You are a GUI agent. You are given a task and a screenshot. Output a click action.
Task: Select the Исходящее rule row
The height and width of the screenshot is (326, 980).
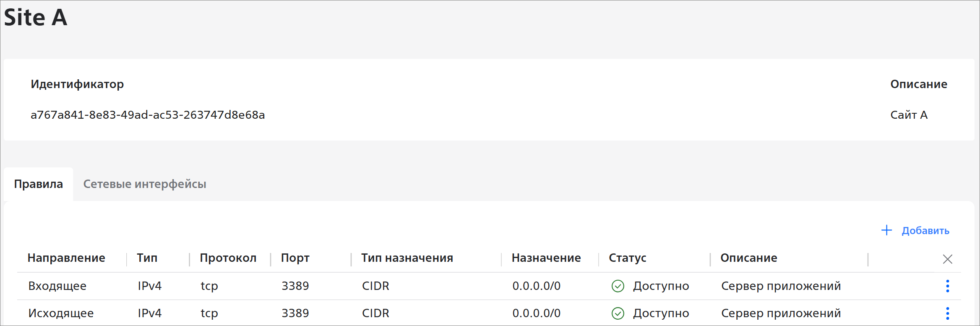61,313
